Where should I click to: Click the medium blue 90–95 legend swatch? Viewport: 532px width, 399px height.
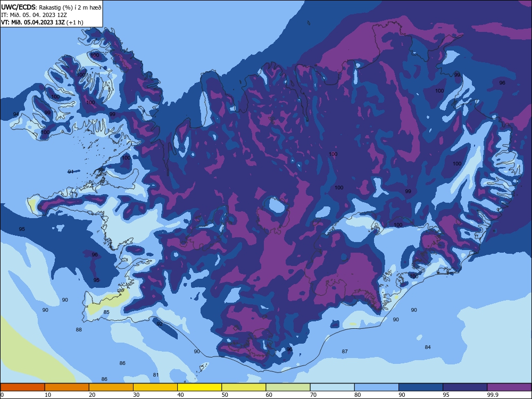[421, 387]
